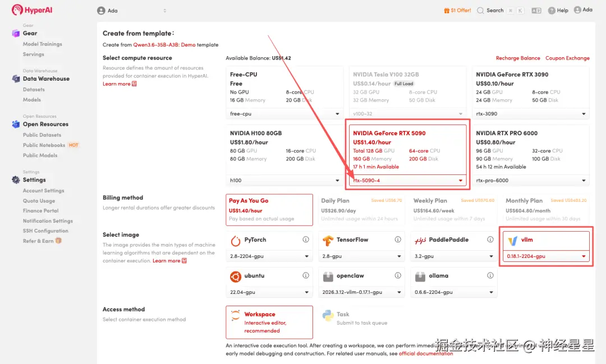Choose the Pay As You Go billing
The width and height of the screenshot is (606, 364).
269,210
